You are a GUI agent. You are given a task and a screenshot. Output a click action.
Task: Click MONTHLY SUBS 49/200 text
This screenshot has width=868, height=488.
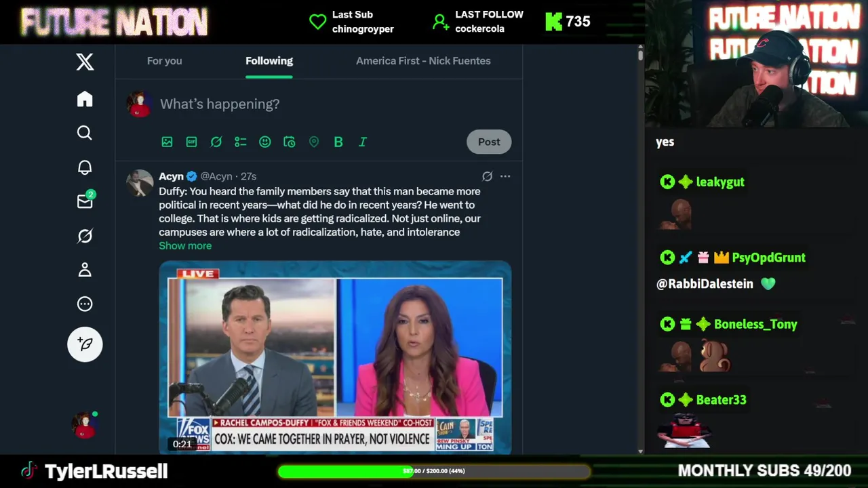coord(764,470)
